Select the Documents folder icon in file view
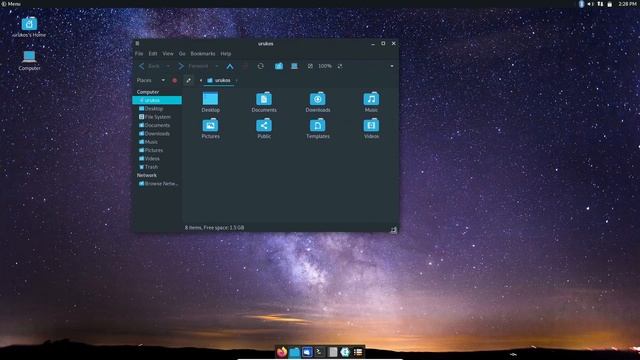Viewport: 640px width, 360px height. point(264,99)
